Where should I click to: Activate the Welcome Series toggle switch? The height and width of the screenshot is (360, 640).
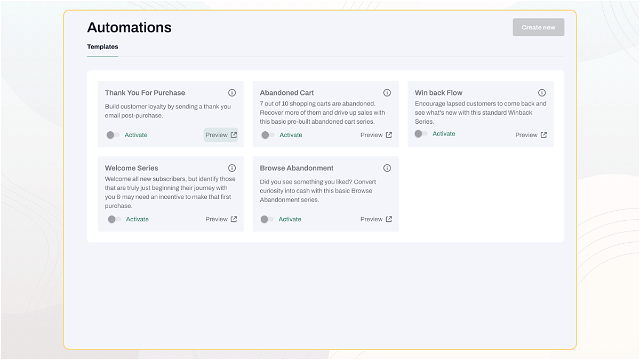(114, 219)
